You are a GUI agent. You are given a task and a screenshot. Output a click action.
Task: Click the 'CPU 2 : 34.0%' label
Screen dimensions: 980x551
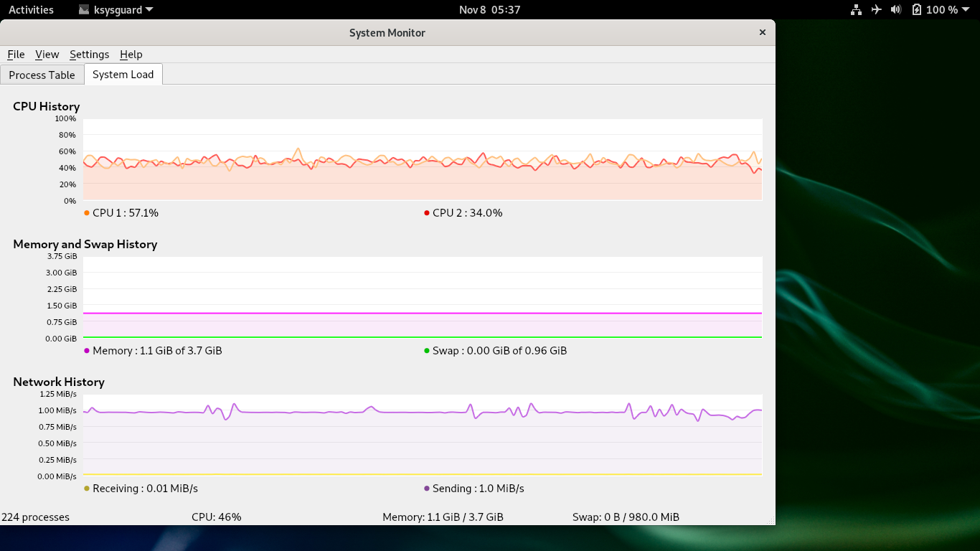click(468, 213)
